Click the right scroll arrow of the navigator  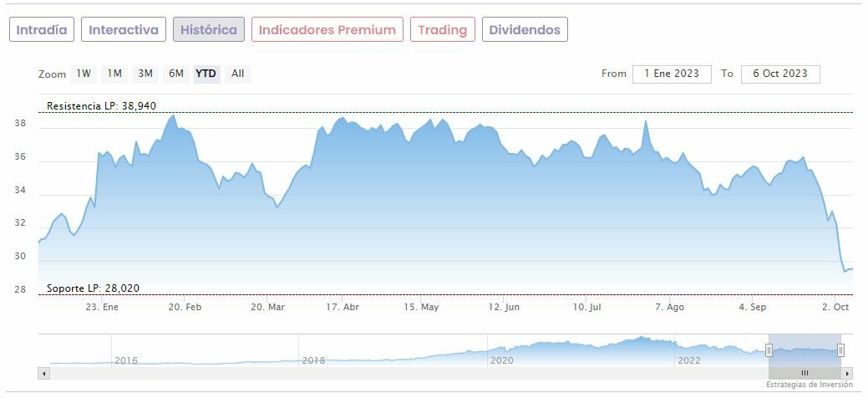pyautogui.click(x=847, y=373)
